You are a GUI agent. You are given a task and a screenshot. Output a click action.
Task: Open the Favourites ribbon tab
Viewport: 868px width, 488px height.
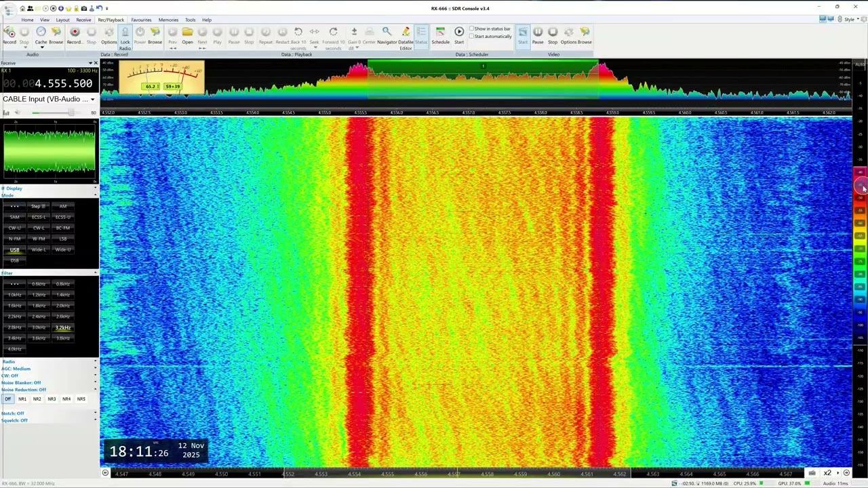141,20
